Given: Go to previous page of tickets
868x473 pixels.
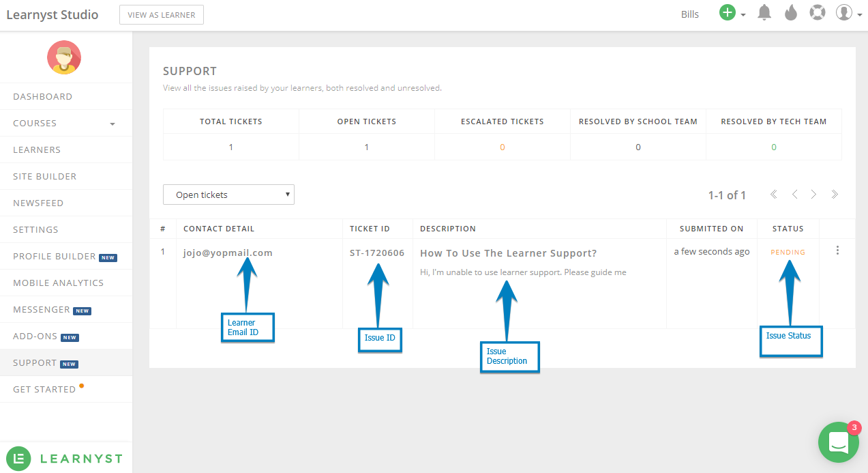Looking at the screenshot, I should (794, 195).
